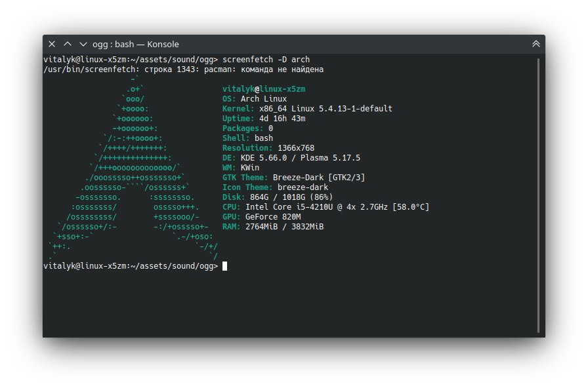Viewport: 588px width, 388px height.
Task: Click the 'vitalyk@linux-x5zm' green header text
Action: click(264, 89)
